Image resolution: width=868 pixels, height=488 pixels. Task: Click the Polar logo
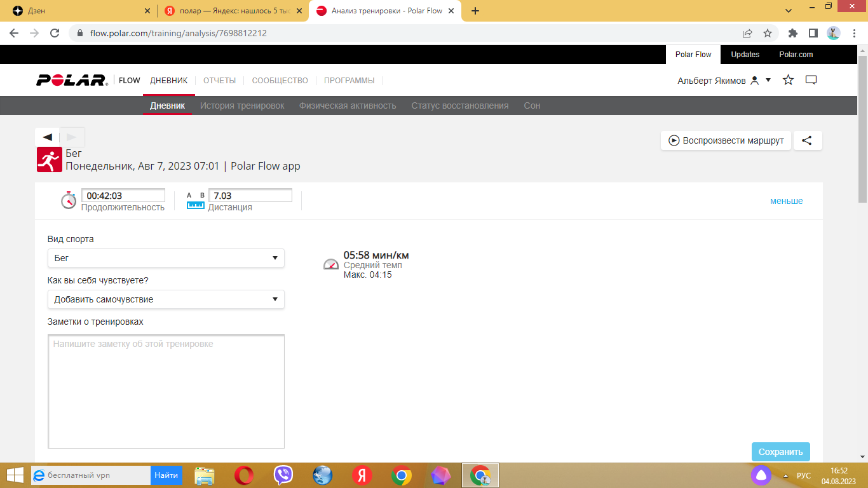point(72,81)
